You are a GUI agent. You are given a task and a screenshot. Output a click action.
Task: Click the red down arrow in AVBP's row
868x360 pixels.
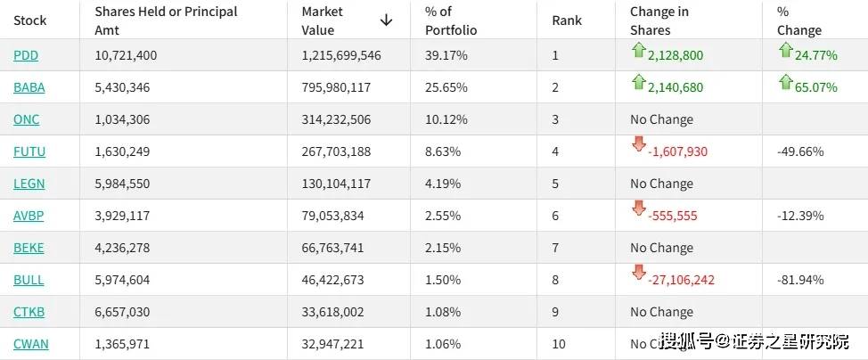pyautogui.click(x=638, y=209)
